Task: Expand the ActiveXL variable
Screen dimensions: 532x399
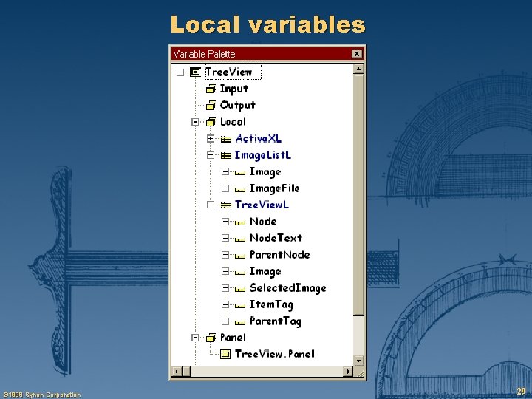Action: point(211,138)
